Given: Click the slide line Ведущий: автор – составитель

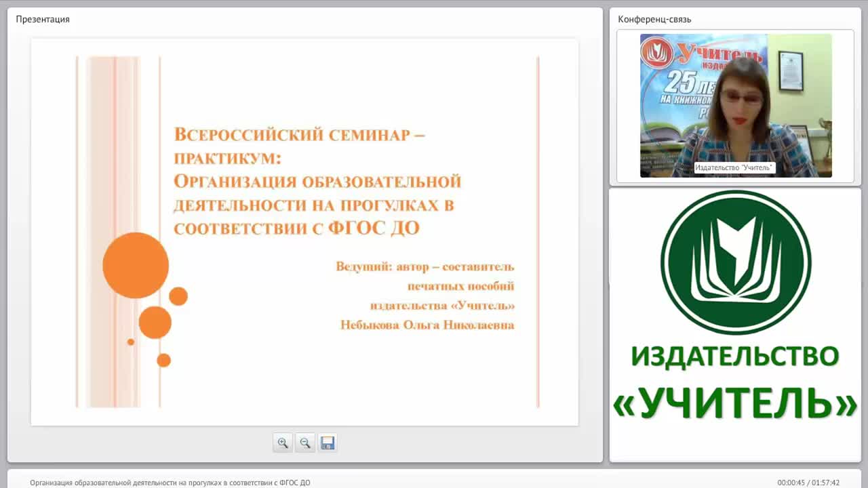Looking at the screenshot, I should (x=425, y=266).
